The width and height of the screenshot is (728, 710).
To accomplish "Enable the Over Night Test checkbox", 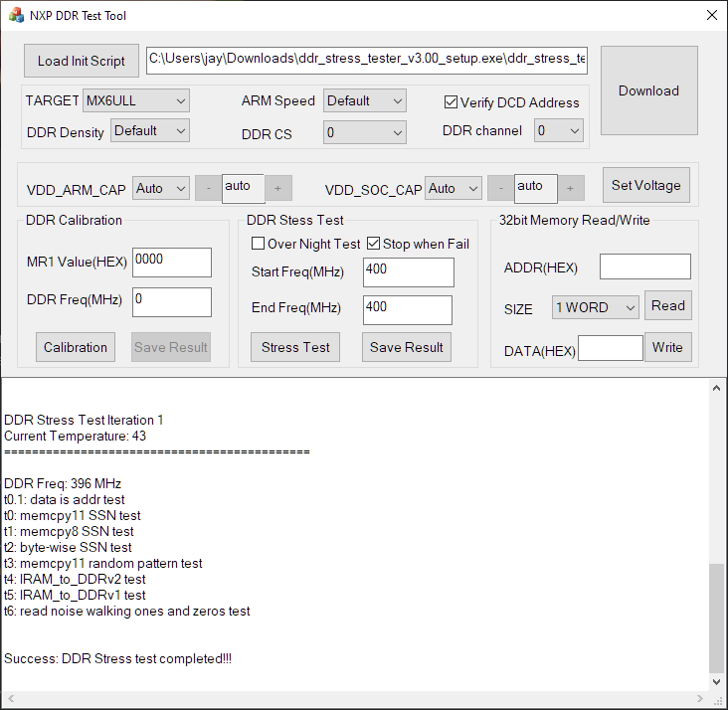I will 258,244.
